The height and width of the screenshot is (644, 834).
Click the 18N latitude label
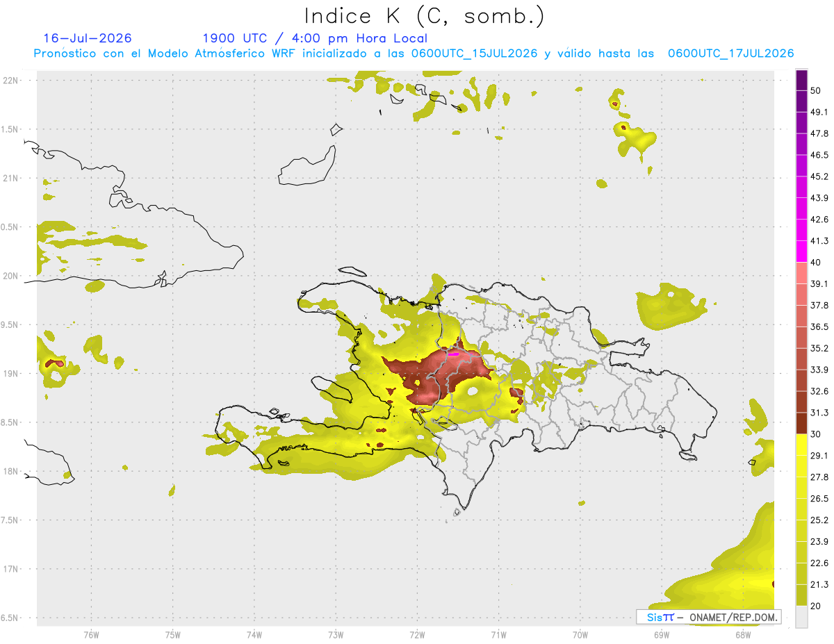[10, 471]
